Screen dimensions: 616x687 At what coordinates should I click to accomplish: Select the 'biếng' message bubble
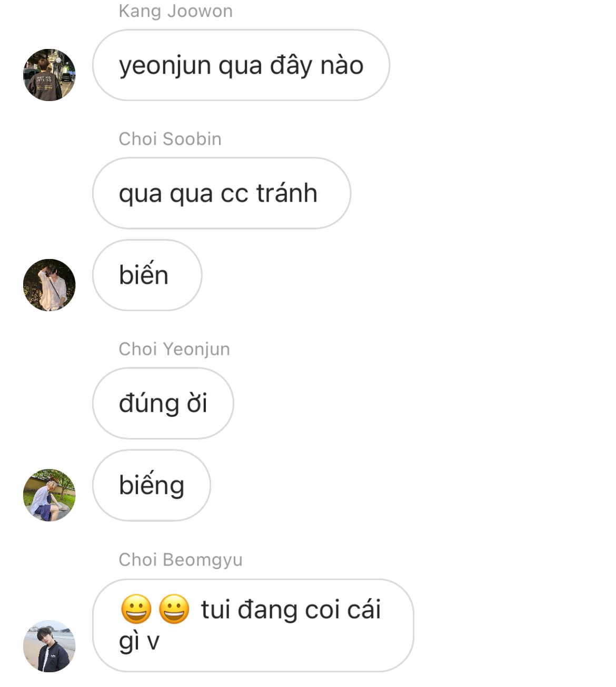(152, 485)
